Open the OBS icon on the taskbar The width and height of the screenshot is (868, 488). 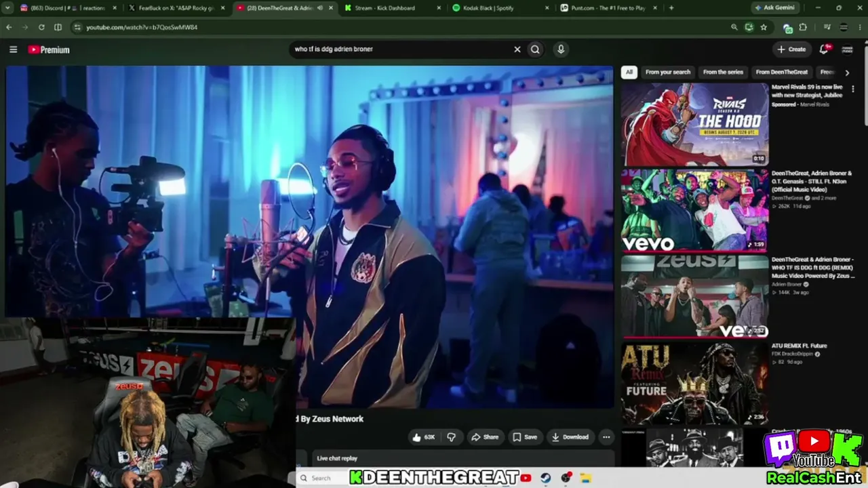[566, 478]
